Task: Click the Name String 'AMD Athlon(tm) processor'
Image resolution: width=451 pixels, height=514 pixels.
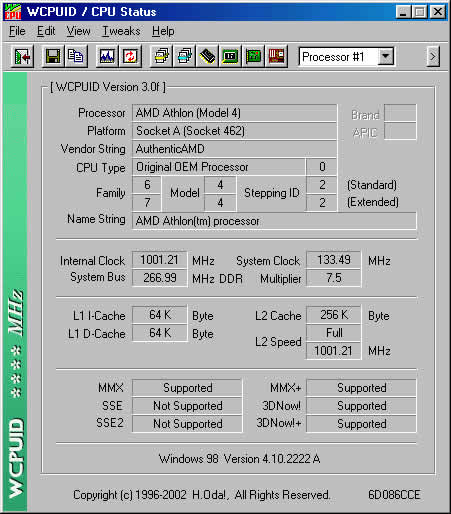Action: pyautogui.click(x=274, y=221)
